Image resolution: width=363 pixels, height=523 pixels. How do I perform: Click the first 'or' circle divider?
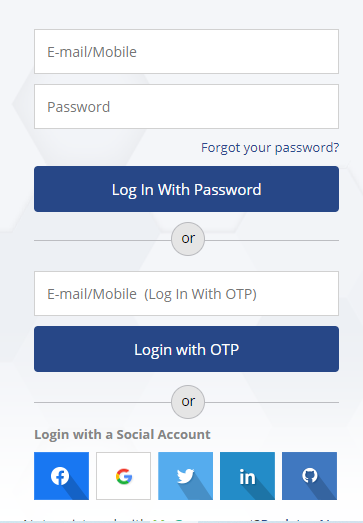click(x=188, y=239)
